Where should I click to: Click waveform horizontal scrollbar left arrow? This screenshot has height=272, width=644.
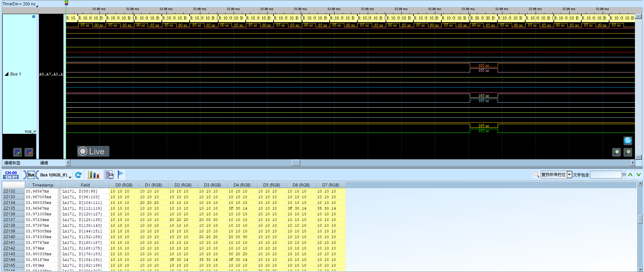click(68, 163)
